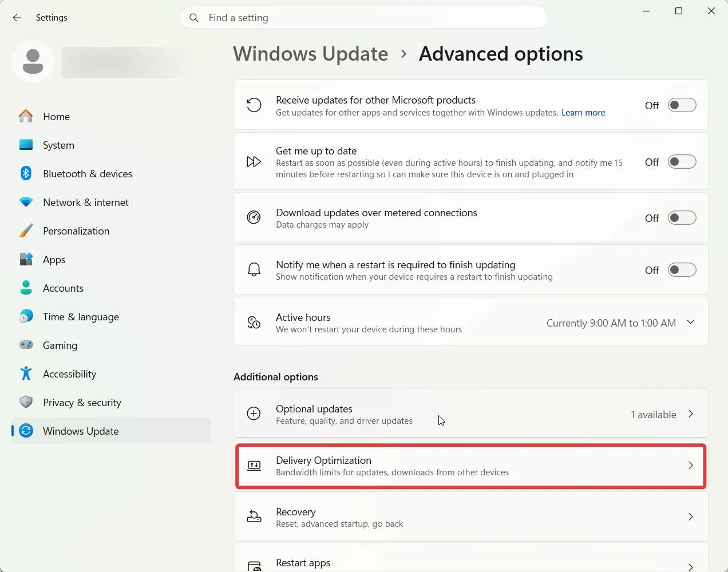Open Gaming via its controller icon
The width and height of the screenshot is (728, 572).
pyautogui.click(x=26, y=345)
